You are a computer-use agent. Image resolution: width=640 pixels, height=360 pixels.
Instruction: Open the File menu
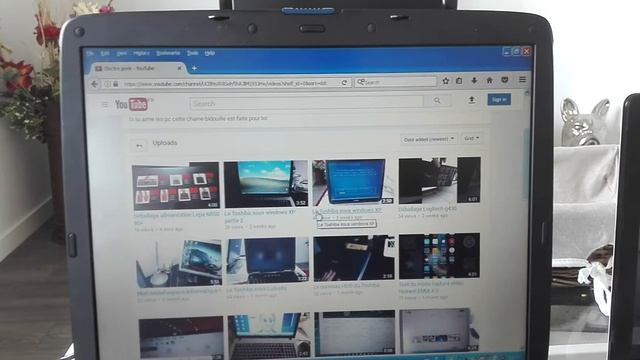(x=91, y=53)
